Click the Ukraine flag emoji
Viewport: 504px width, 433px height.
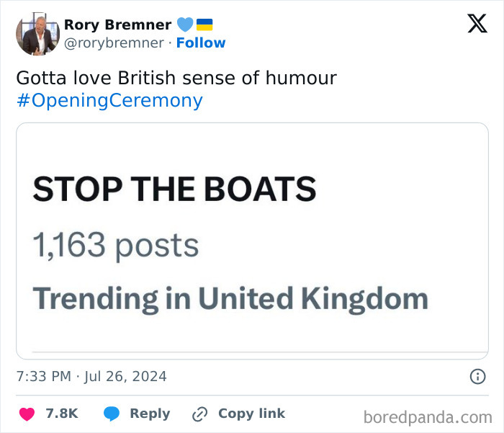point(204,24)
